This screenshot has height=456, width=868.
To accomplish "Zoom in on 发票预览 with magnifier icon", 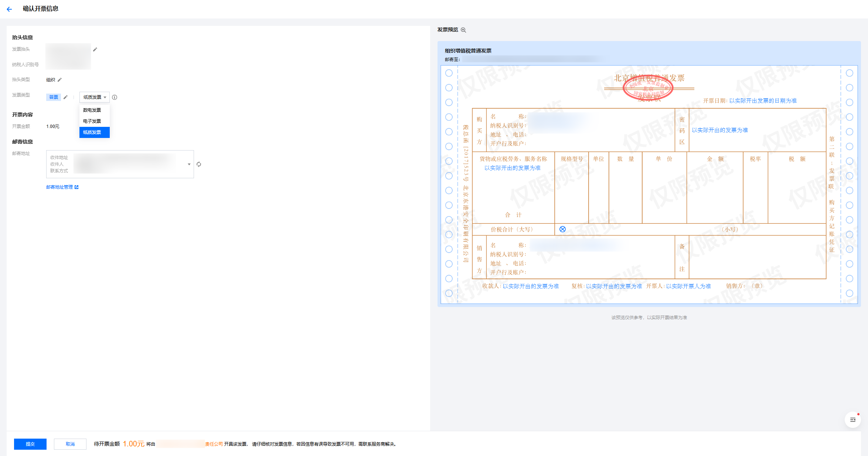I will tap(463, 30).
